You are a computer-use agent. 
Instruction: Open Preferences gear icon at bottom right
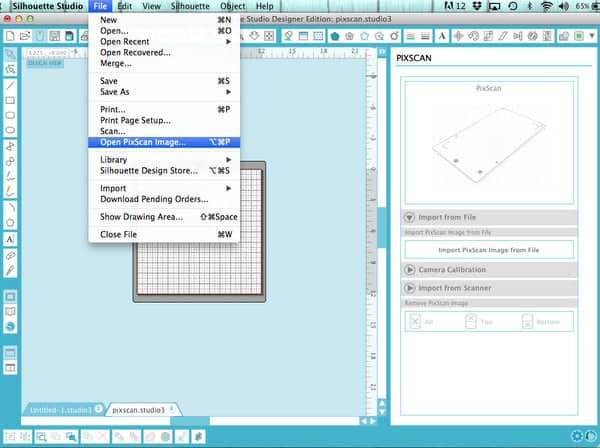[577, 436]
